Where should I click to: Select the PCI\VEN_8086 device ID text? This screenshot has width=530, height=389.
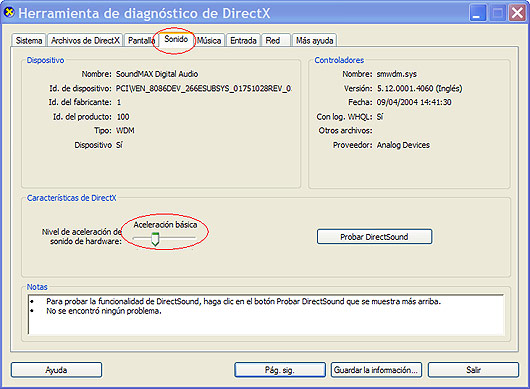click(203, 89)
